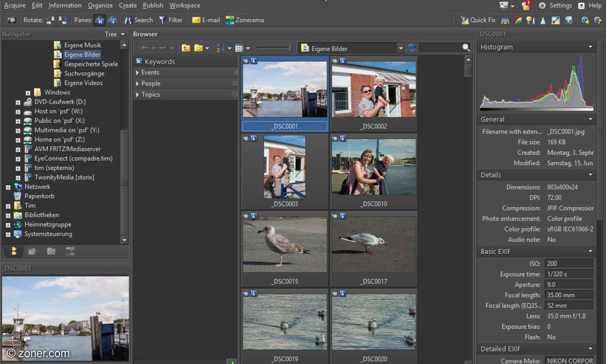Toggle the Keywords pane button

(x=100, y=20)
